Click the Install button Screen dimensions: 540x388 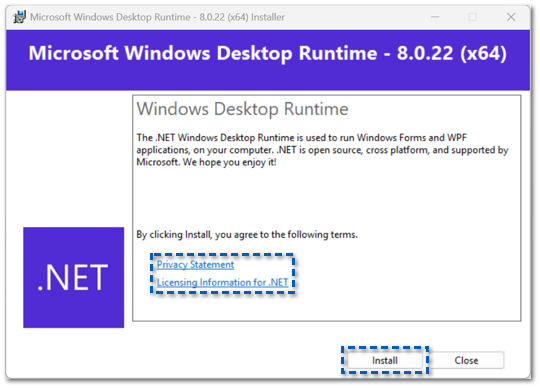tap(385, 360)
